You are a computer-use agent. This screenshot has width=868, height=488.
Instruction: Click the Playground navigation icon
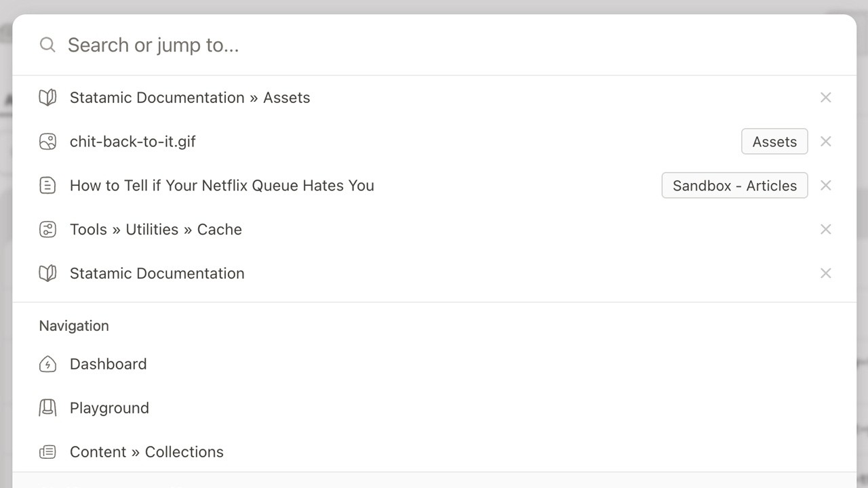click(x=47, y=408)
